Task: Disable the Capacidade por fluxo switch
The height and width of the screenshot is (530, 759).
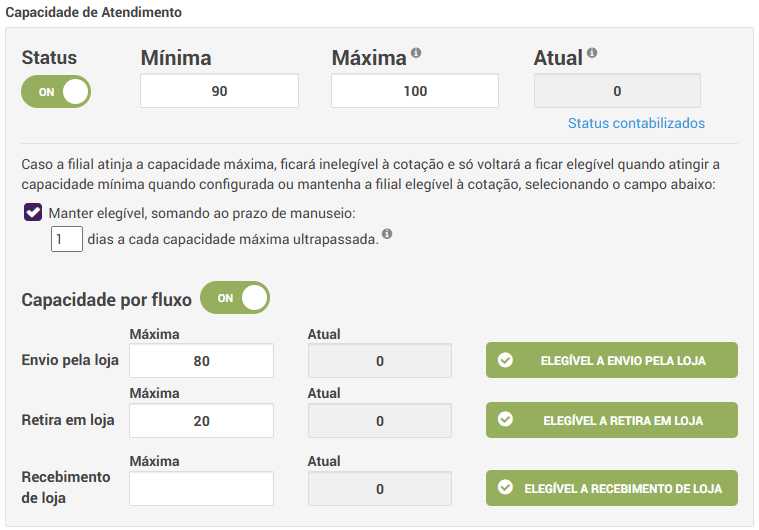Action: [x=235, y=298]
